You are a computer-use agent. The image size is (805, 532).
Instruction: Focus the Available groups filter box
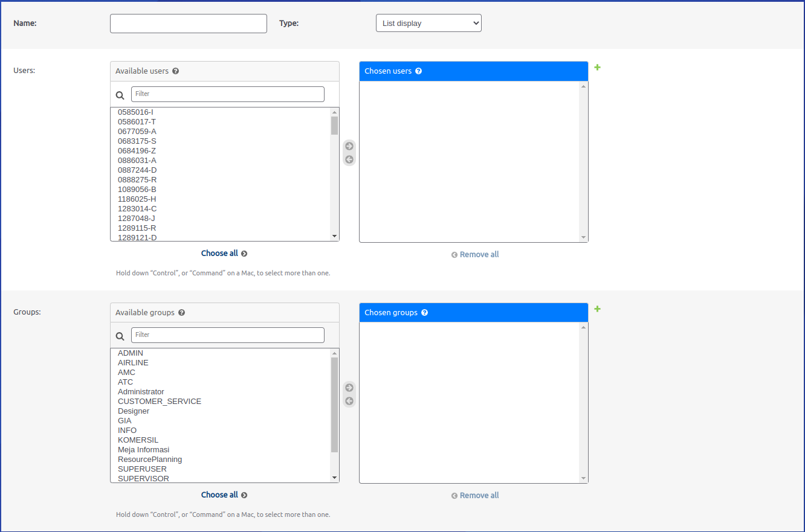[227, 335]
